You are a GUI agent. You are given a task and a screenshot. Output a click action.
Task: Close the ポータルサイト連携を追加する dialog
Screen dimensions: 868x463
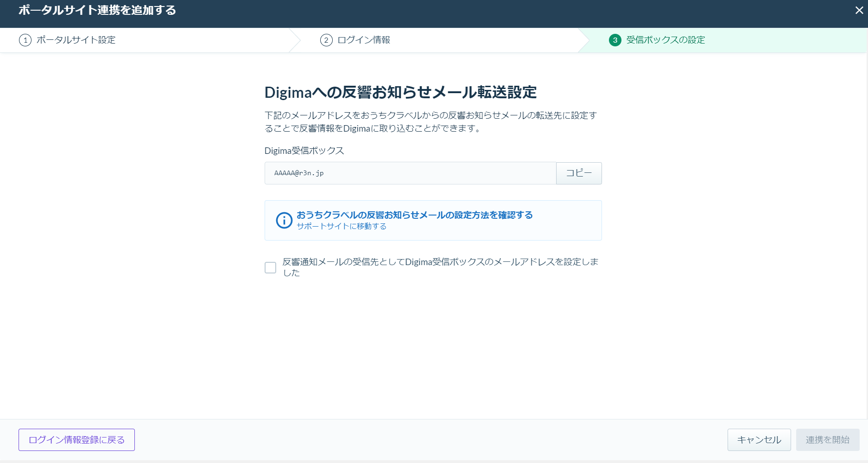859,10
